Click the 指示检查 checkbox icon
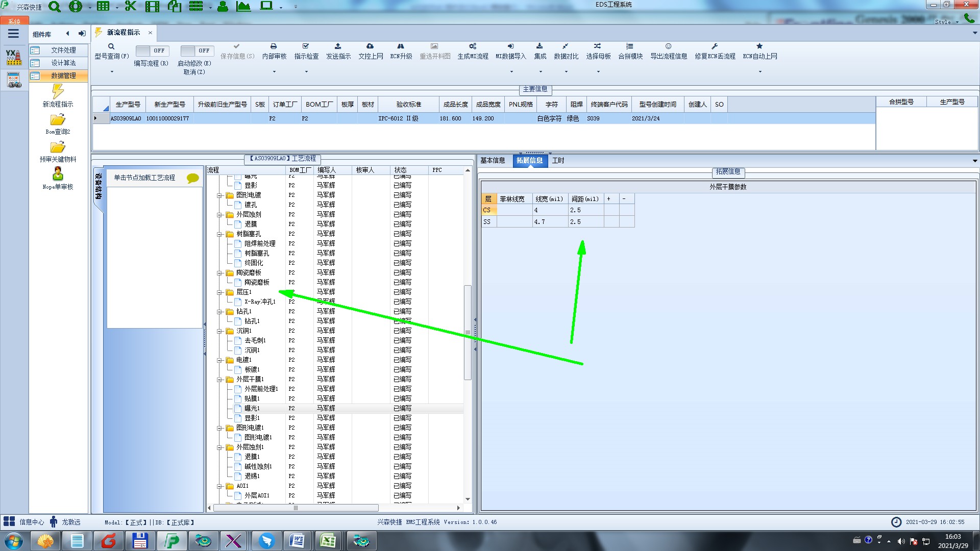Viewport: 980px width, 551px height. pyautogui.click(x=306, y=46)
